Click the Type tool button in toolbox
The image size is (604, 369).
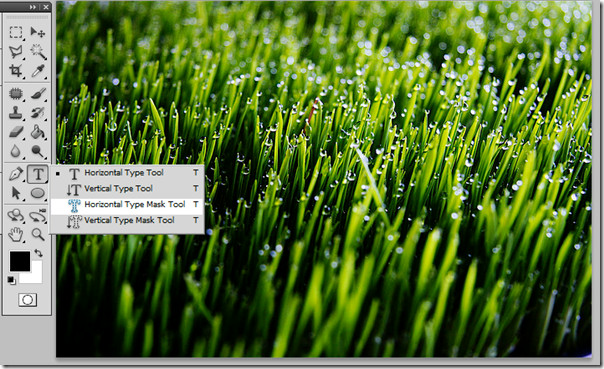pos(38,174)
